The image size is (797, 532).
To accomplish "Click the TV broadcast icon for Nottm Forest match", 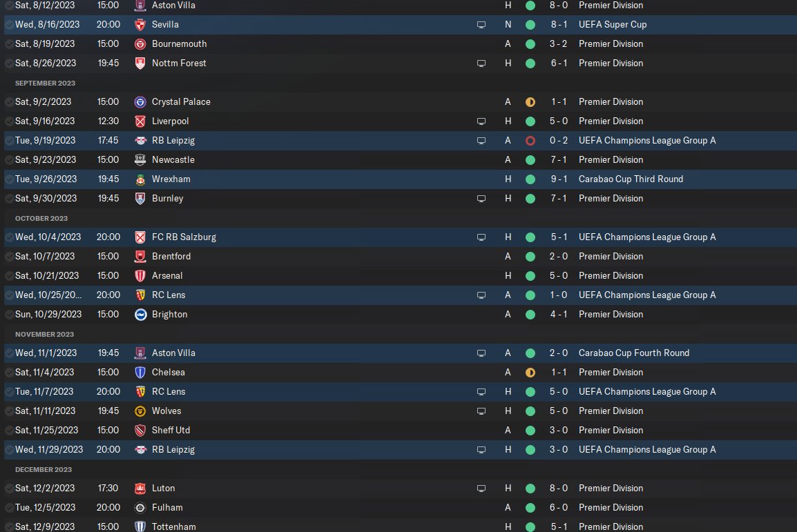I will click(x=481, y=63).
